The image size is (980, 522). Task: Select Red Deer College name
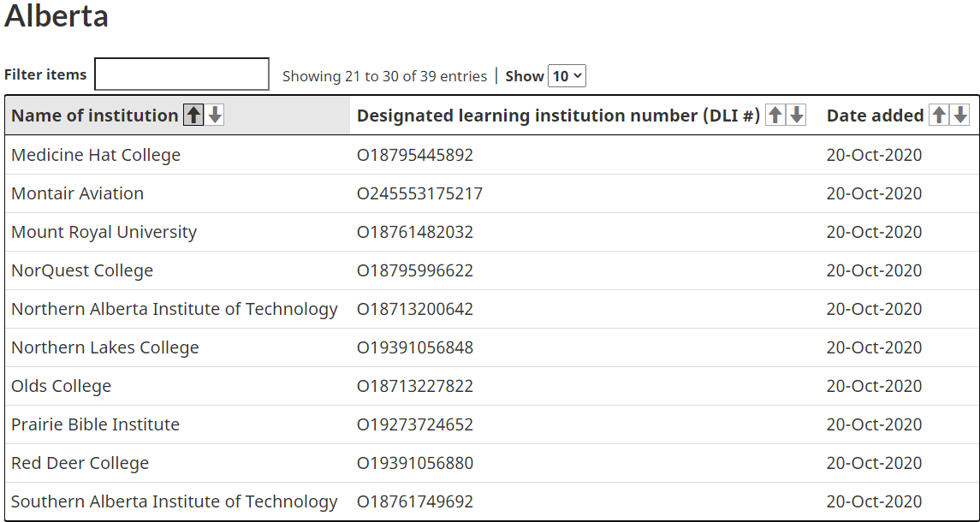tap(80, 463)
